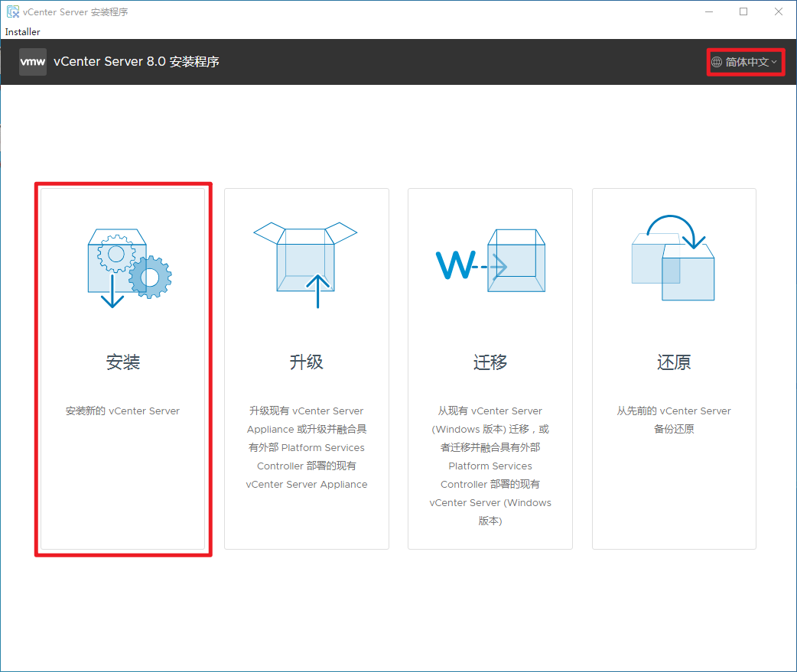
Task: Choose the 还原 heading
Action: 674,362
